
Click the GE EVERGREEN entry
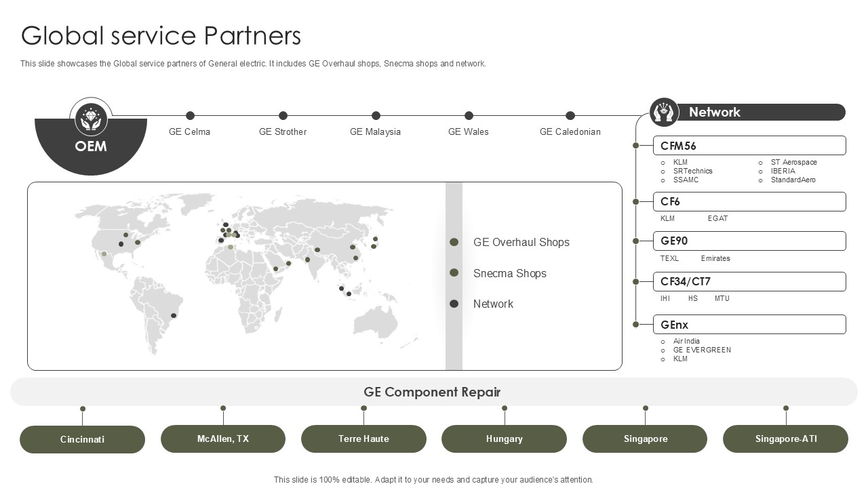pos(702,350)
